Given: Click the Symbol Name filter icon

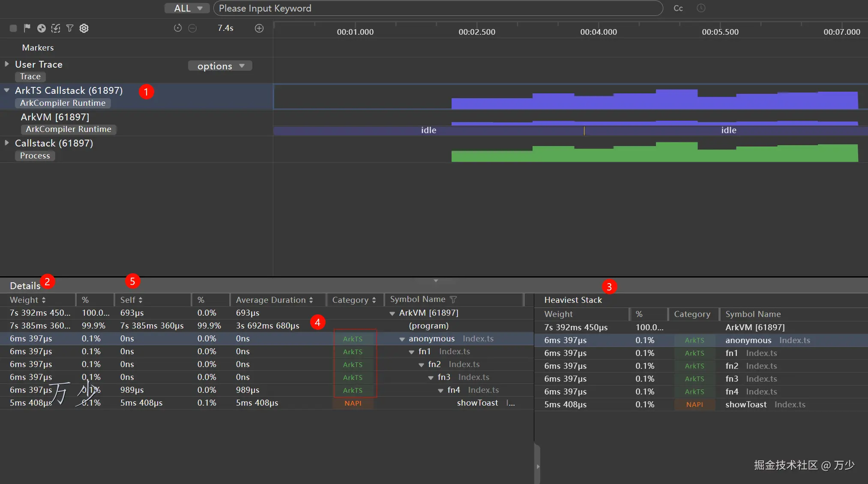Looking at the screenshot, I should pos(453,299).
